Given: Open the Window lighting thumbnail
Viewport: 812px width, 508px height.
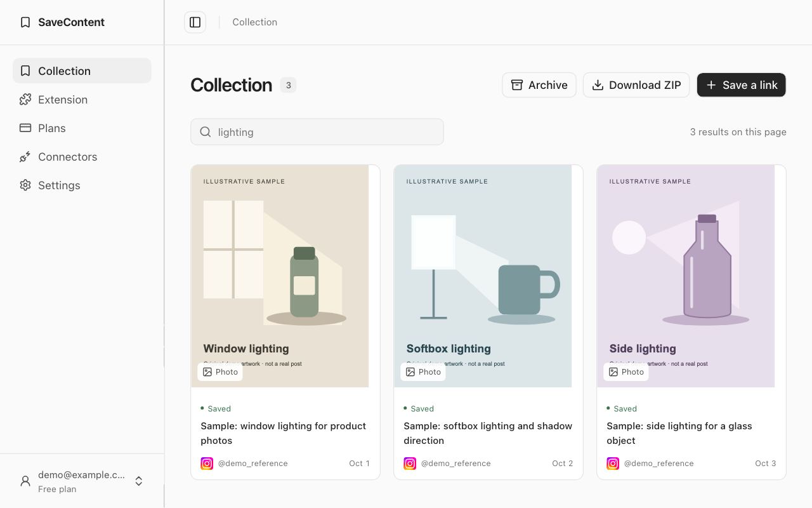Looking at the screenshot, I should point(280,276).
